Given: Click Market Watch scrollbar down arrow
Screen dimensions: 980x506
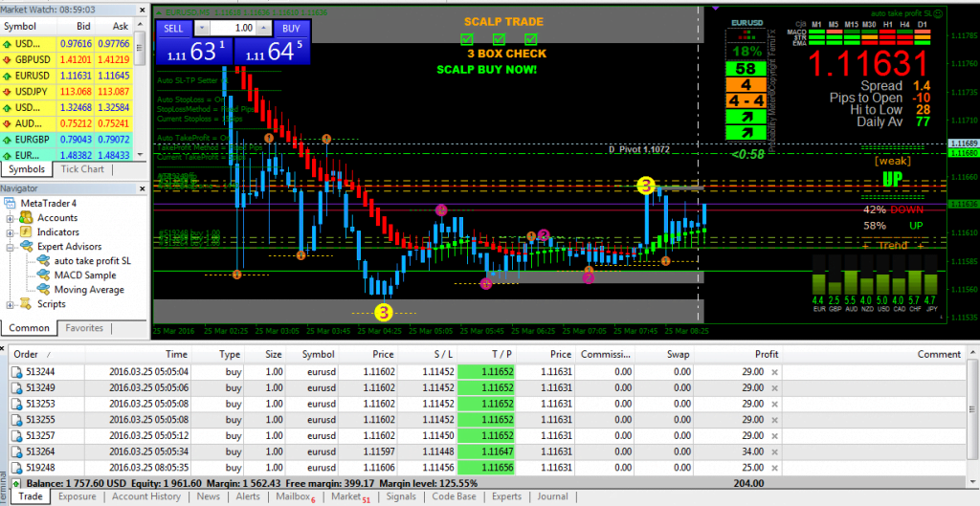Looking at the screenshot, I should tap(142, 154).
